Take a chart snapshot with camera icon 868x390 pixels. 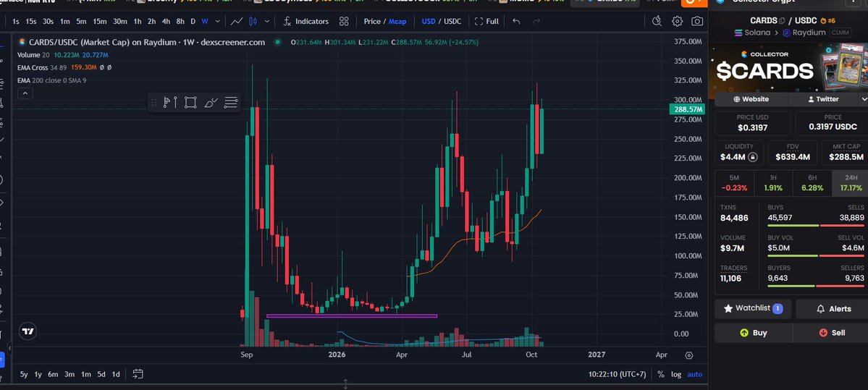697,21
